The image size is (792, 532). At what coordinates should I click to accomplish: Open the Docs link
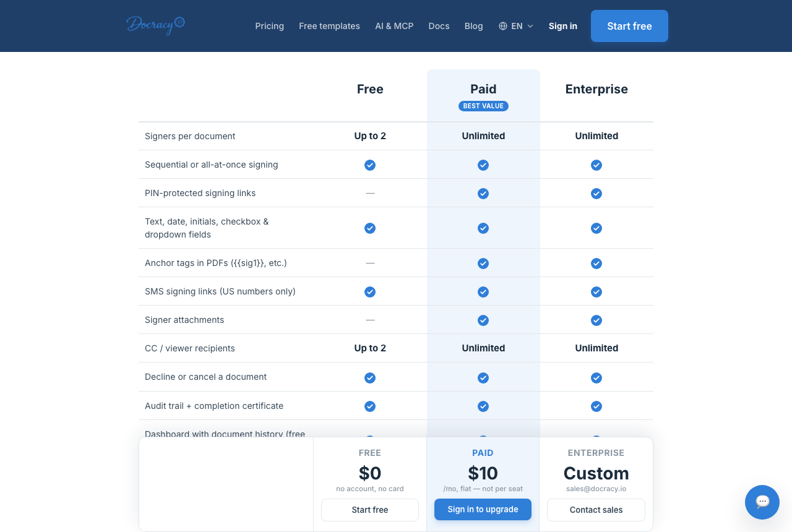coord(439,26)
